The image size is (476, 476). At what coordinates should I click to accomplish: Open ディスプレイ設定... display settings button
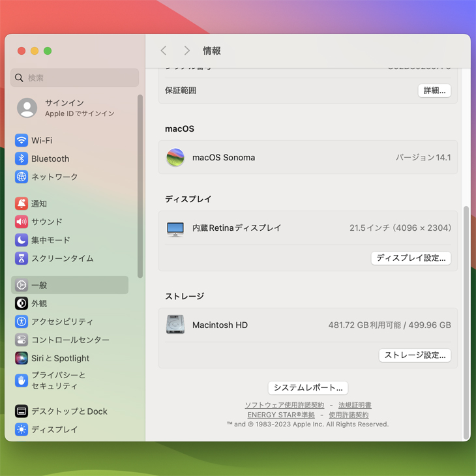click(411, 258)
